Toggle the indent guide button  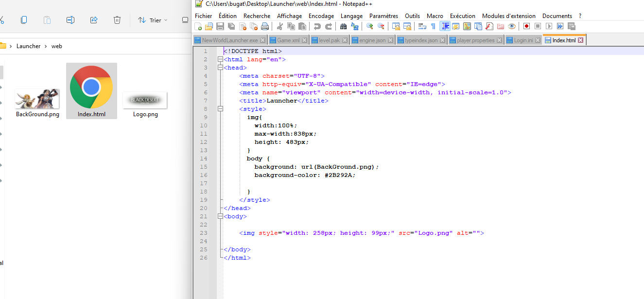(445, 26)
